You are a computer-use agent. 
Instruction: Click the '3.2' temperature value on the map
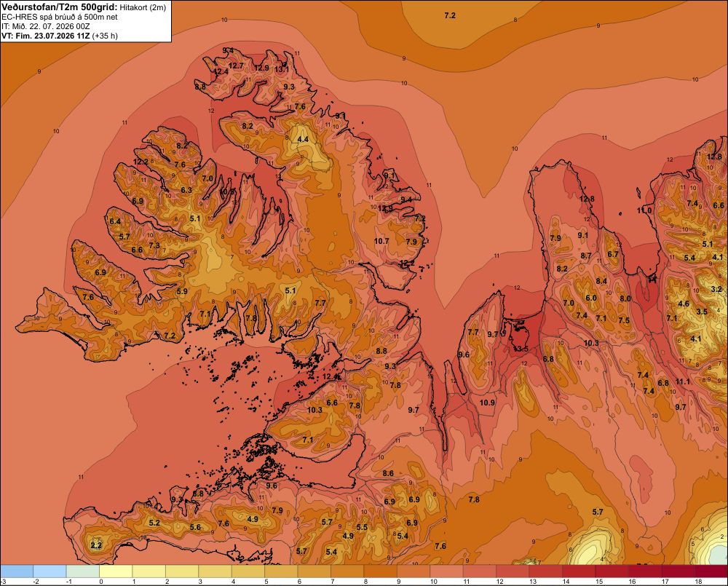point(716,289)
